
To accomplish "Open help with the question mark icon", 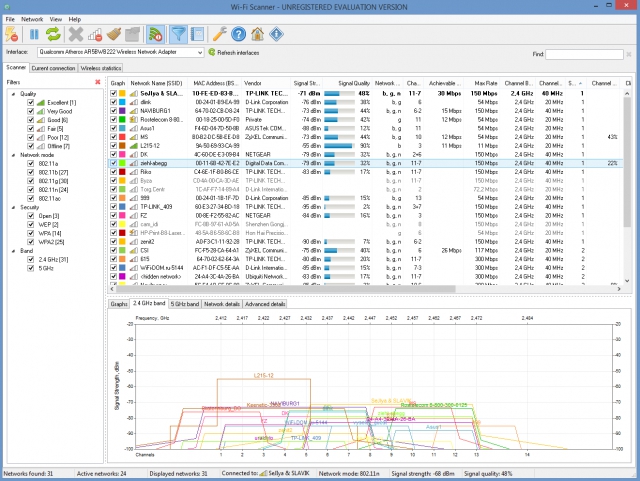I will (238, 34).
